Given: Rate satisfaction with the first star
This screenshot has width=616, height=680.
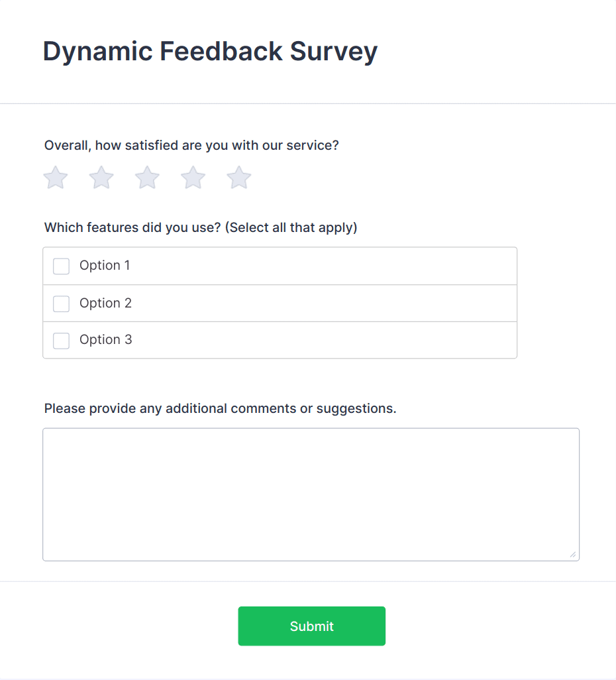Looking at the screenshot, I should 56,178.
